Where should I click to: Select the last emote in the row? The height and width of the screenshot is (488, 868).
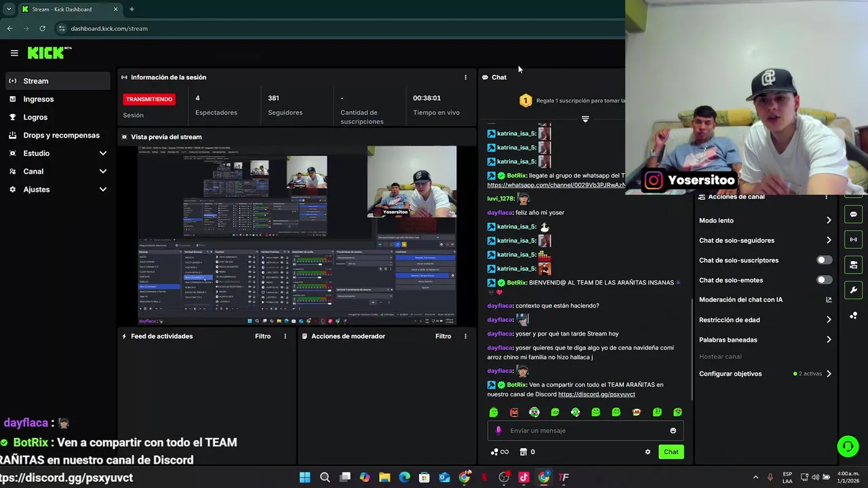(677, 412)
